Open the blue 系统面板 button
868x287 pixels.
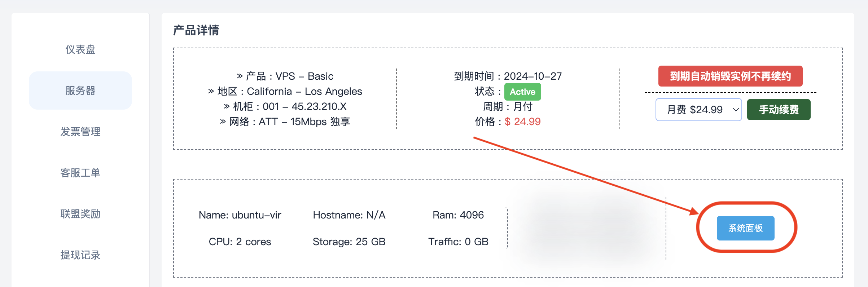[745, 228]
